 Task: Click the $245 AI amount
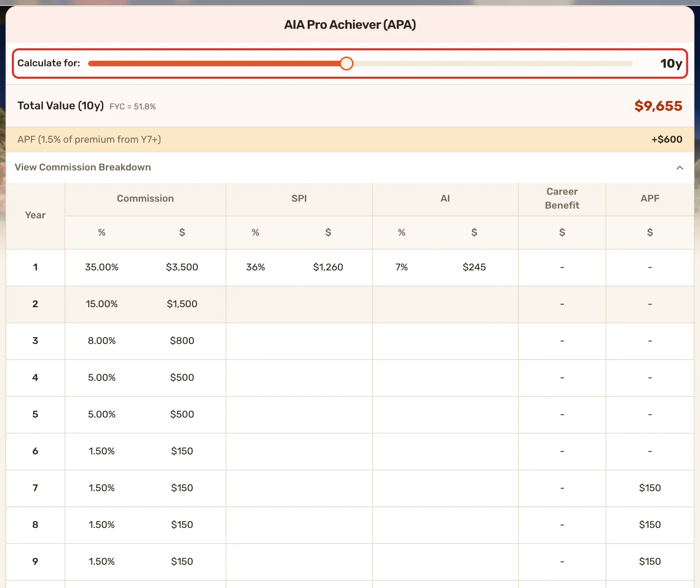click(x=474, y=267)
